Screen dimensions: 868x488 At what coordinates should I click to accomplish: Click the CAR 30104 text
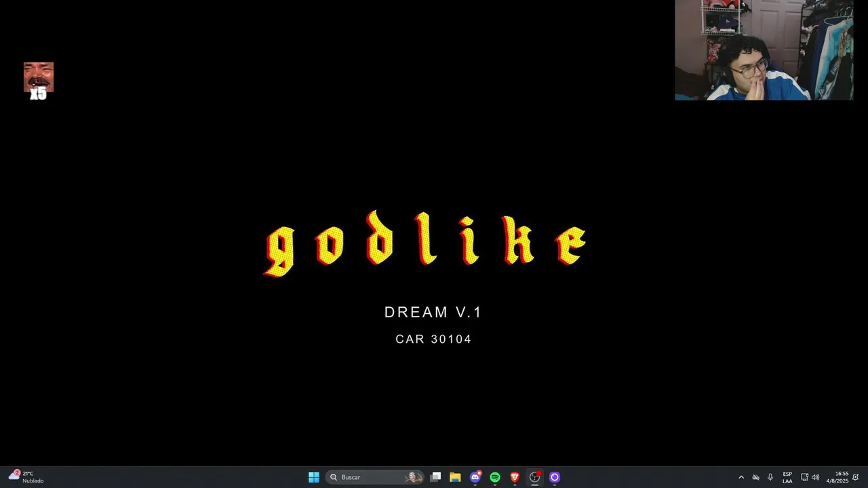pyautogui.click(x=433, y=339)
